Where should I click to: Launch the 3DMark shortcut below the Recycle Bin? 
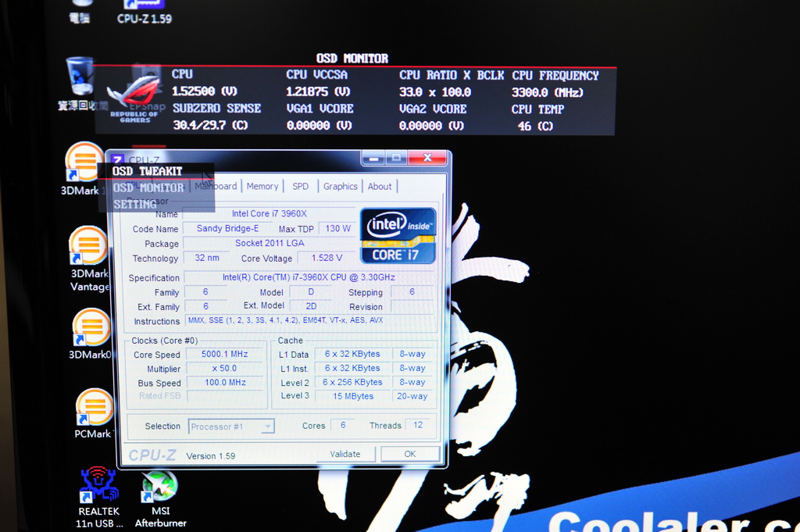(x=84, y=169)
